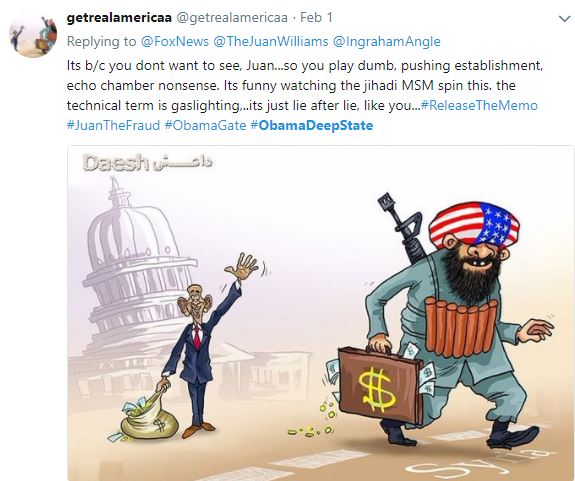Open the getrealamericaa profile avatar
Image resolution: width=575 pixels, height=481 pixels.
click(x=33, y=36)
